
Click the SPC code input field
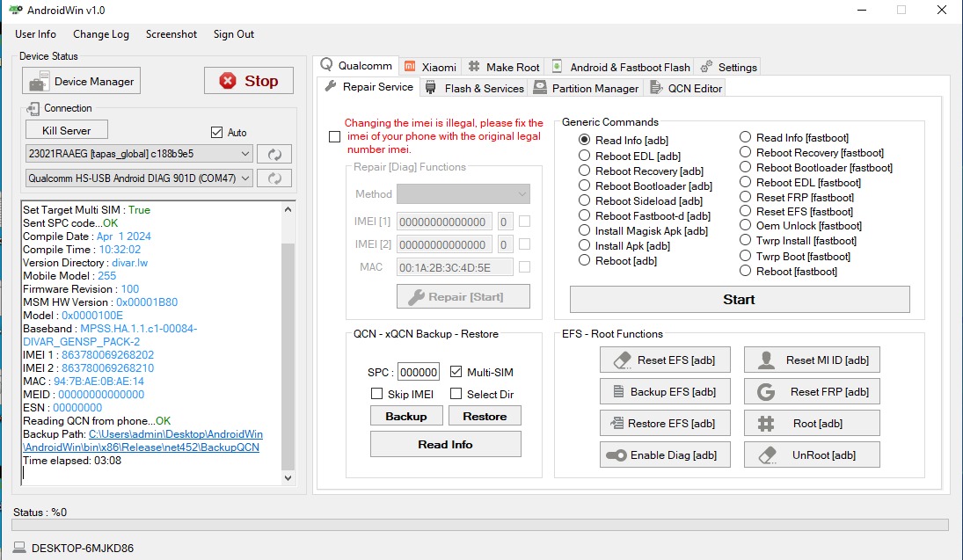coord(419,372)
